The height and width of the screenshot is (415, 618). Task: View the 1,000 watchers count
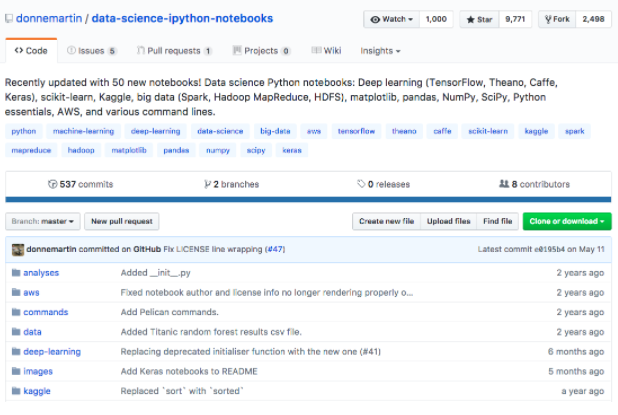(x=436, y=19)
